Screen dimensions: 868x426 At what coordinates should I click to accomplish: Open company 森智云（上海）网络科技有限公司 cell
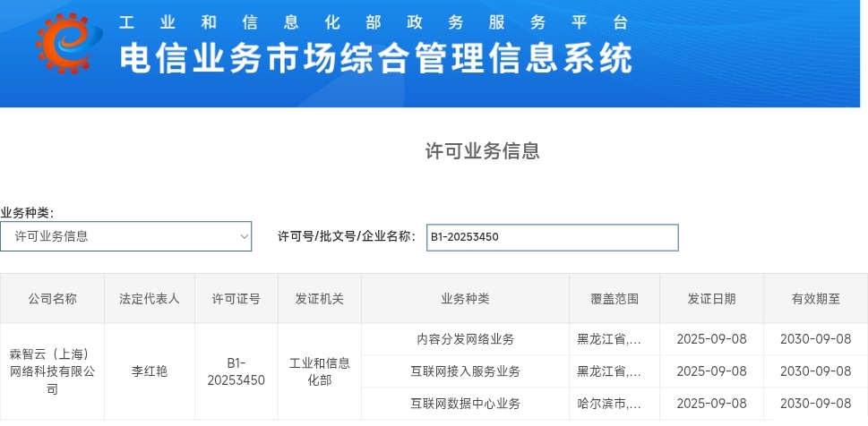[x=52, y=371]
